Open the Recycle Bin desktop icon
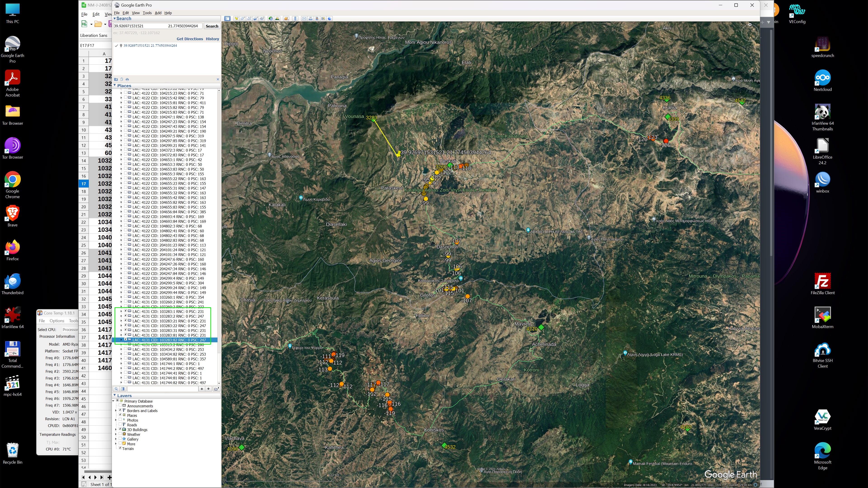868x488 pixels. (12, 453)
